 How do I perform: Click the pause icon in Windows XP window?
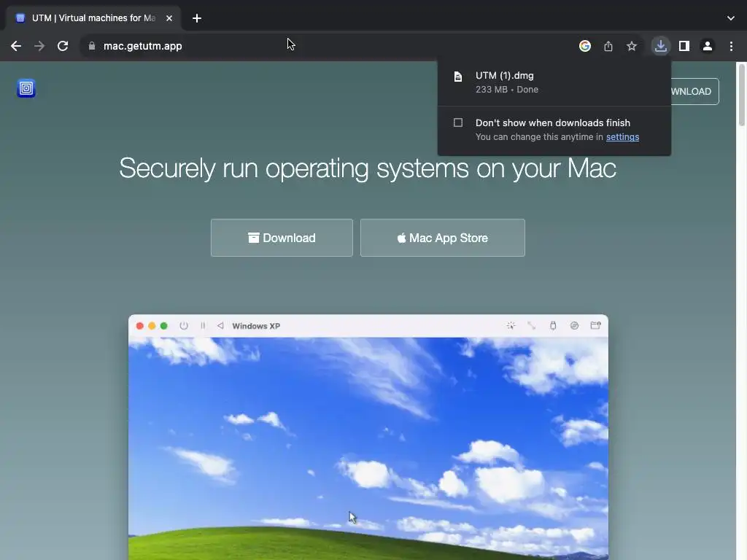[203, 326]
